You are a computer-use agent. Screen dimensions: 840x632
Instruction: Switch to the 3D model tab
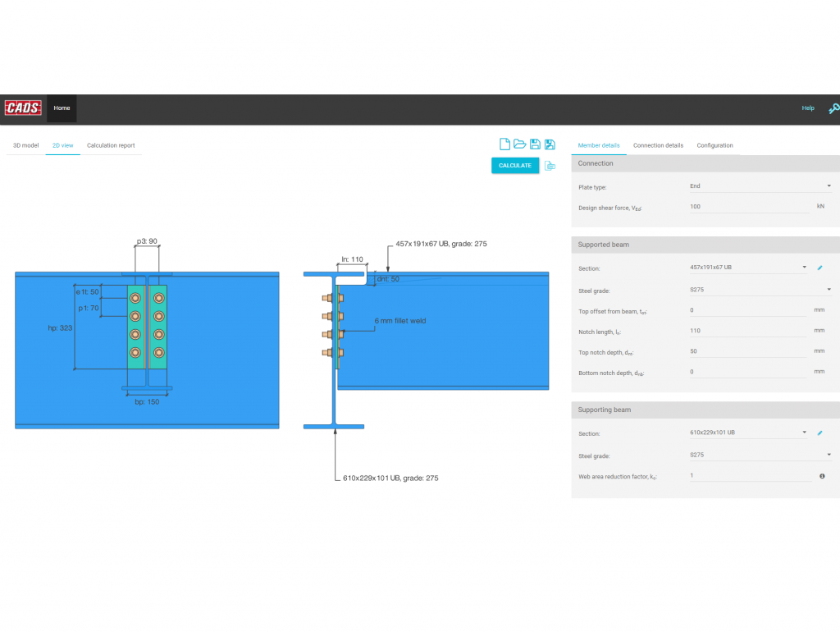pyautogui.click(x=25, y=145)
